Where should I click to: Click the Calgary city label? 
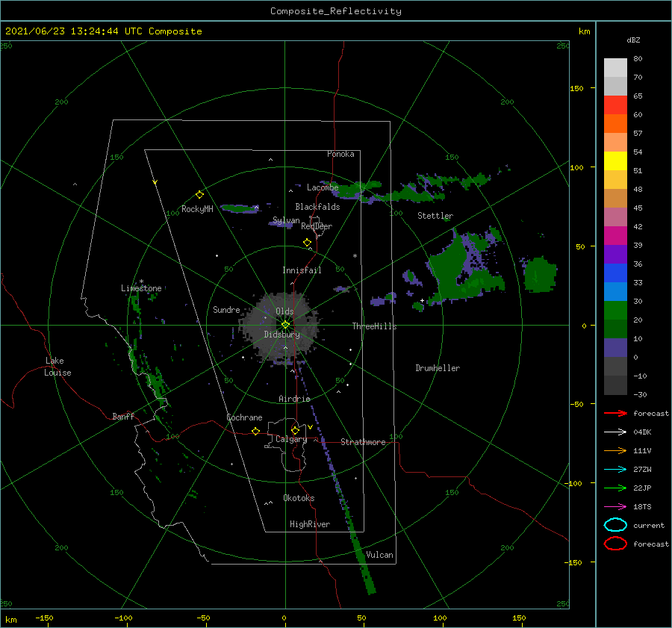tap(291, 439)
